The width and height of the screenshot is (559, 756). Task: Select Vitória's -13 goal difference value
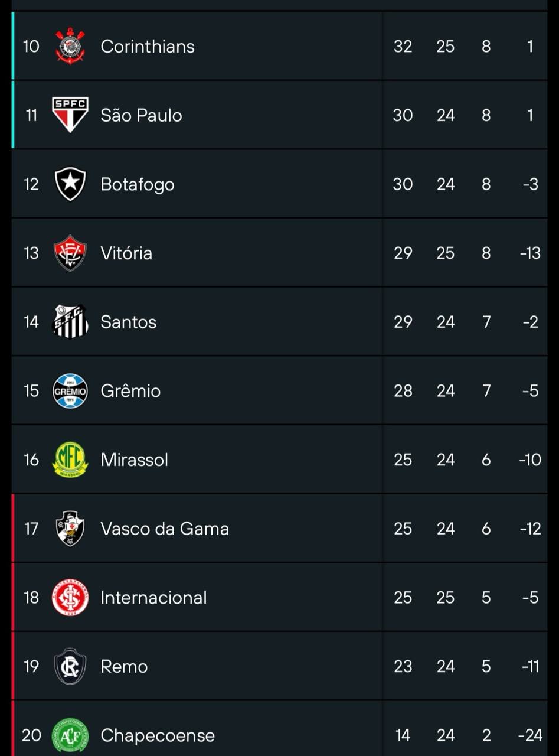[530, 253]
